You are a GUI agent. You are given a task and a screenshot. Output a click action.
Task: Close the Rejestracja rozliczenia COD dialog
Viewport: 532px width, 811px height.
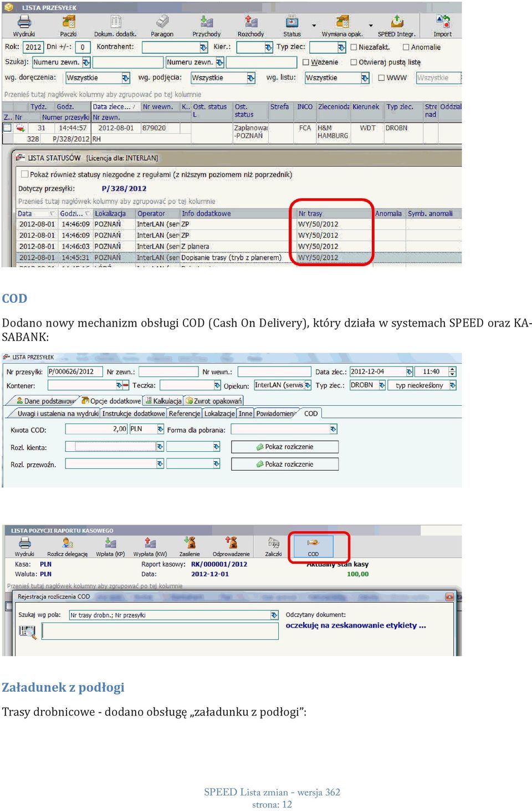coord(449,597)
